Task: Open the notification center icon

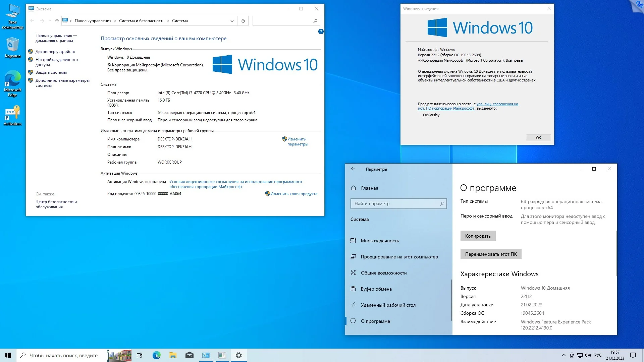Action: pyautogui.click(x=633, y=355)
